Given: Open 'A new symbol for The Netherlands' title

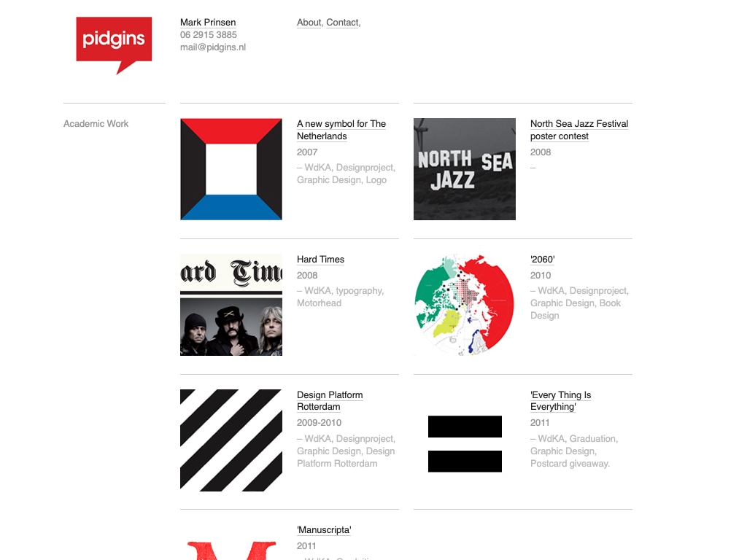Looking at the screenshot, I should click(341, 130).
